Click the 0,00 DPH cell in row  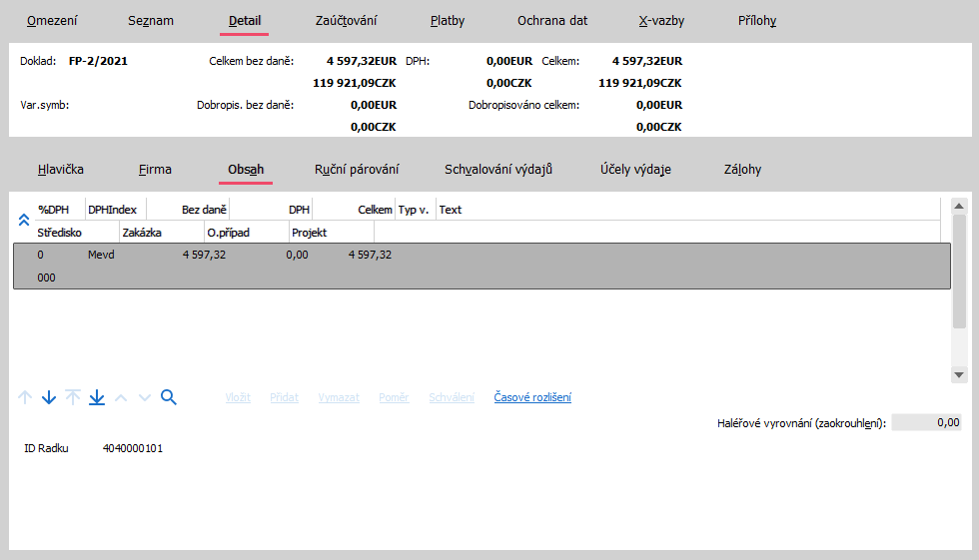pos(298,256)
